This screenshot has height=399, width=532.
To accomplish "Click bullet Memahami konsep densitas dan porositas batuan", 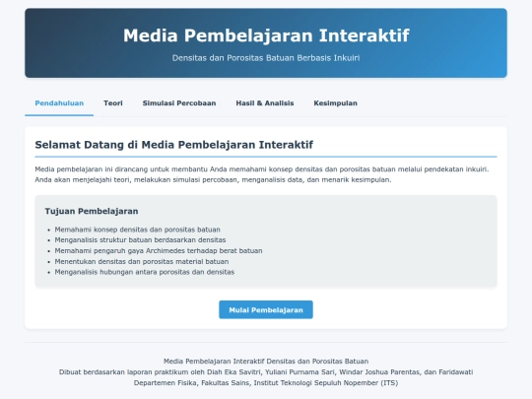I will (x=137, y=230).
